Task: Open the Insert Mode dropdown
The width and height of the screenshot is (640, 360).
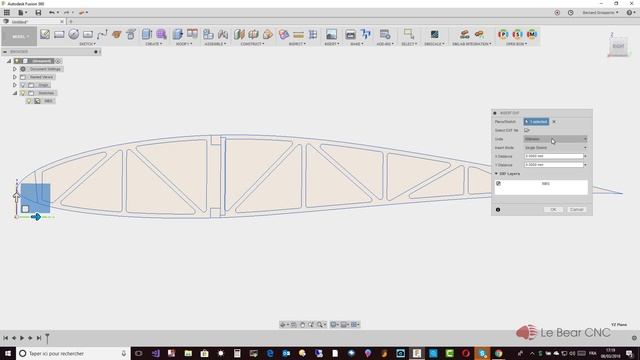Action: 556,148
